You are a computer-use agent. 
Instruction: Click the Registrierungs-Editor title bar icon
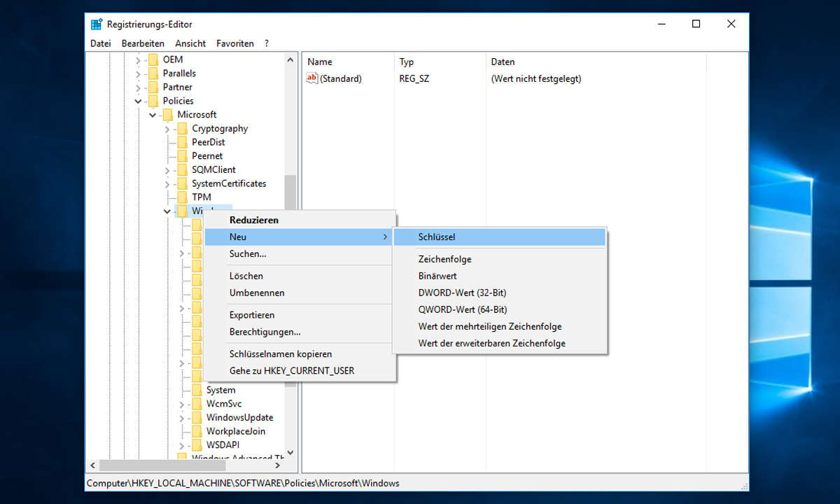point(97,24)
